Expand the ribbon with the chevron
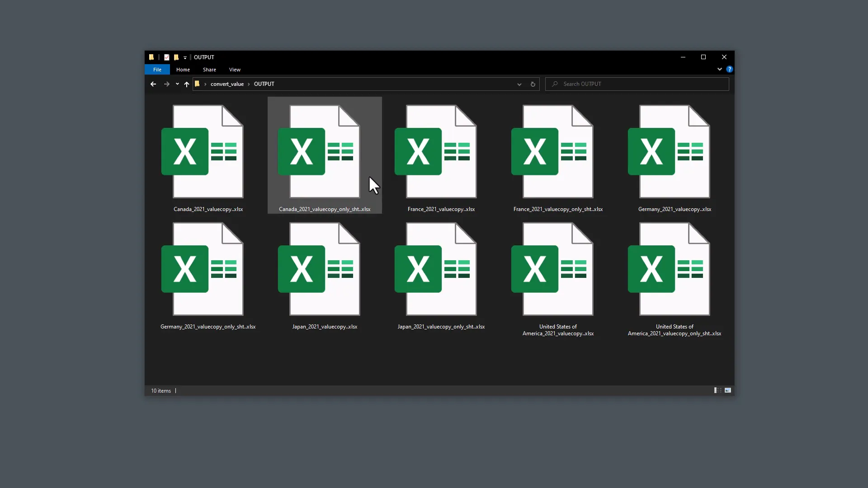The image size is (868, 488). pos(719,69)
